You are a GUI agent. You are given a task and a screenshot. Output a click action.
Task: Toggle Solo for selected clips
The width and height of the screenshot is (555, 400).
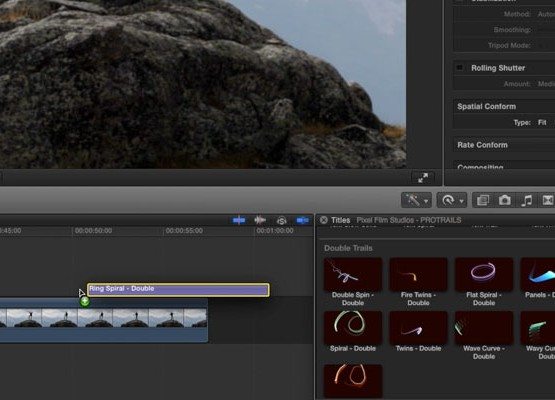(x=281, y=221)
